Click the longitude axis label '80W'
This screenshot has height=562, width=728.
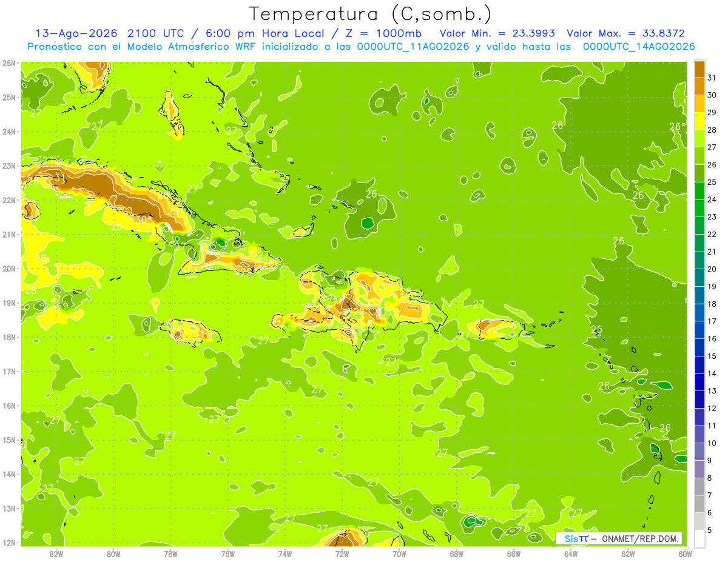pos(113,554)
